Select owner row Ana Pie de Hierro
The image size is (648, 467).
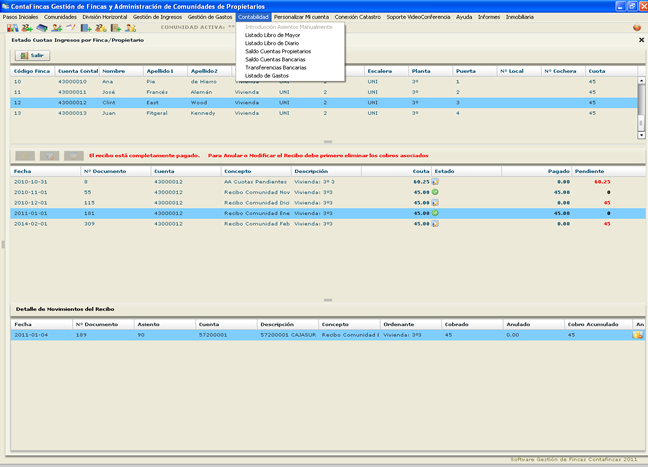pyautogui.click(x=324, y=82)
